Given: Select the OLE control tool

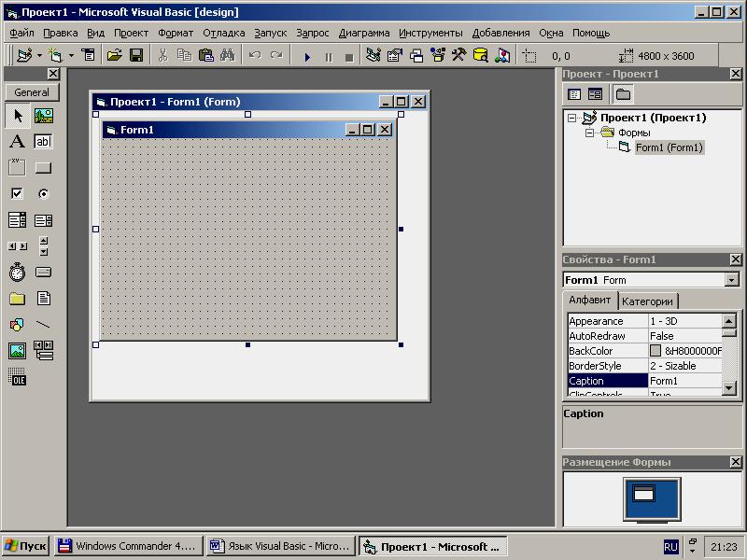Looking at the screenshot, I should coord(18,377).
